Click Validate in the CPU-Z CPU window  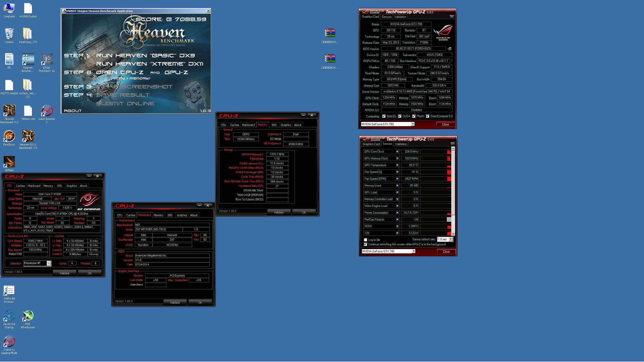[x=64, y=273]
